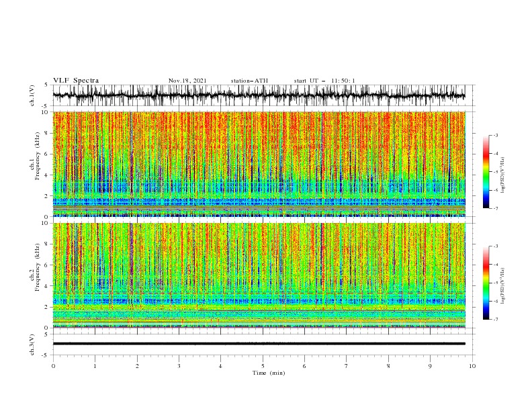Image resolution: width=532 pixels, height=411 pixels.
Task: Click the "ch.3(V)" axis label
Action: coord(32,345)
